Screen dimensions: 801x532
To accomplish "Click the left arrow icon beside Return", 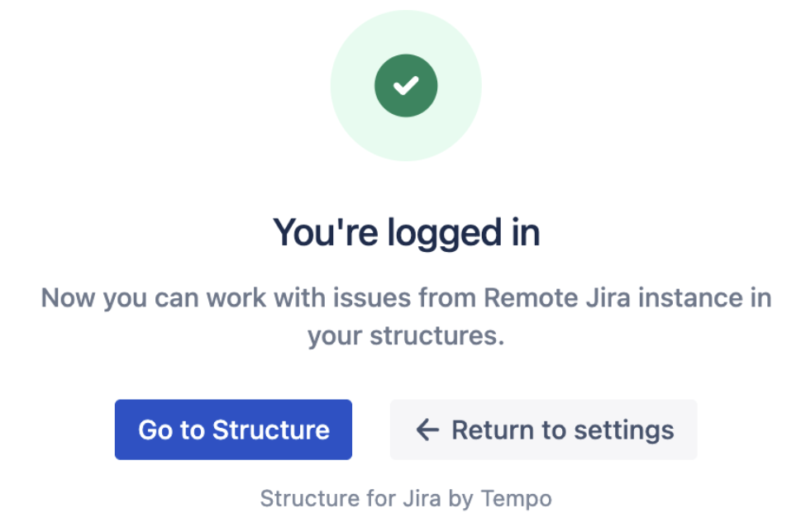I will (427, 430).
